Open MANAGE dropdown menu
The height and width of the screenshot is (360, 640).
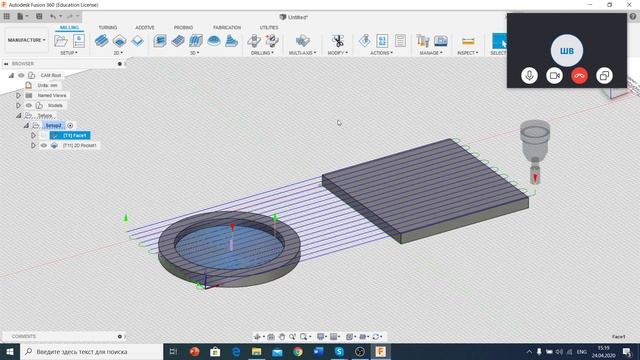pyautogui.click(x=431, y=53)
